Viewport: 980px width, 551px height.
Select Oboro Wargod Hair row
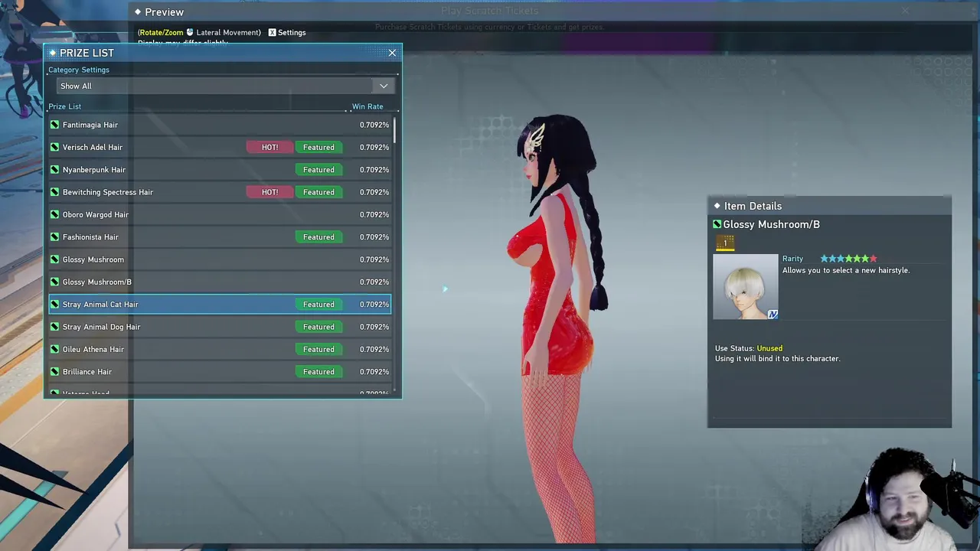(x=220, y=214)
